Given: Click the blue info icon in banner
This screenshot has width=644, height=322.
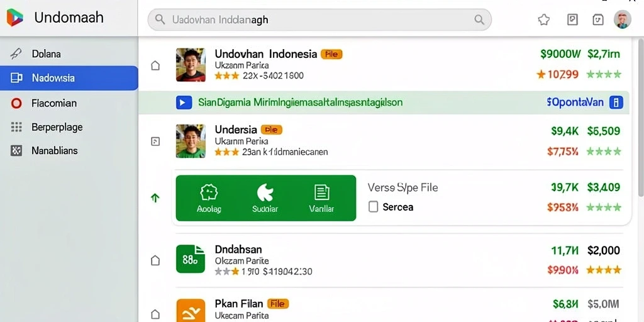Looking at the screenshot, I should (x=616, y=103).
